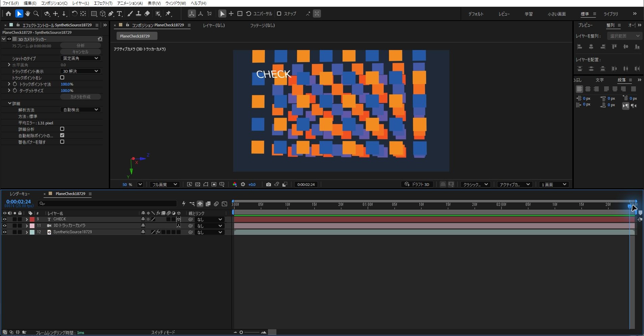Screen dimensions: 644x336
Task: Open the トラックポイント表示 3D解決 dropdown
Action: click(x=80, y=71)
